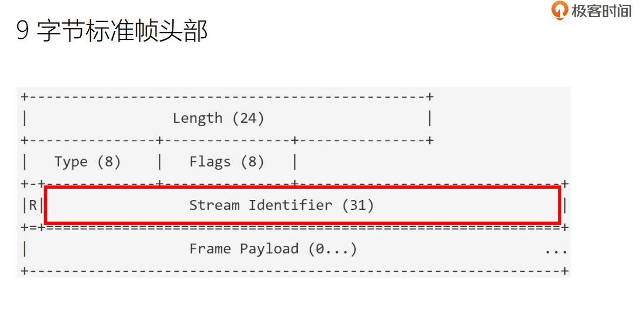
Task: Click the orange 极客时间 logo icon
Action: (560, 10)
